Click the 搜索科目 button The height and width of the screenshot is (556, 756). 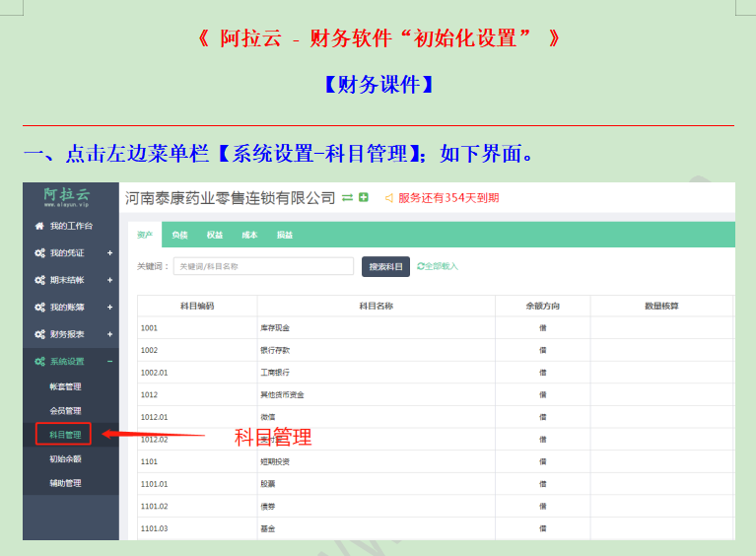coord(385,267)
